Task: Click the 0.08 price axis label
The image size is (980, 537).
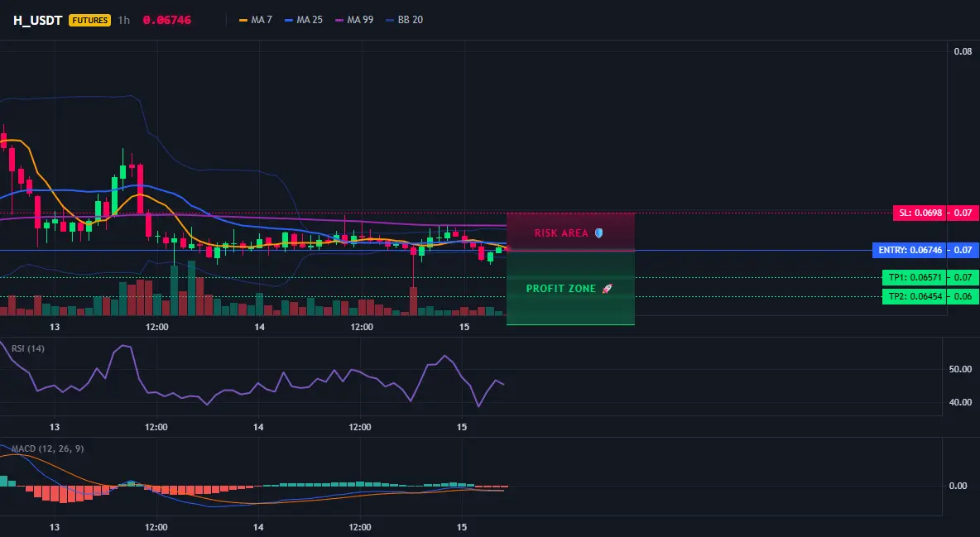Action: coord(963,51)
